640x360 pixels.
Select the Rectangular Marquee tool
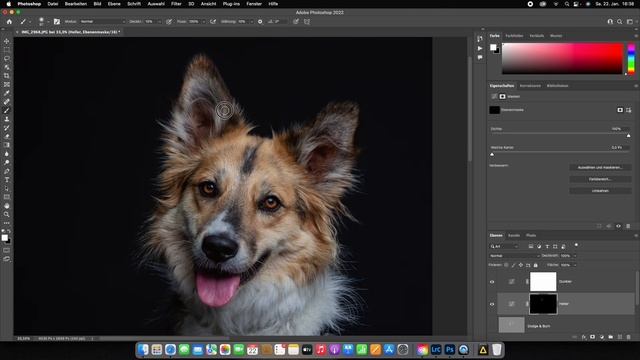[7, 50]
